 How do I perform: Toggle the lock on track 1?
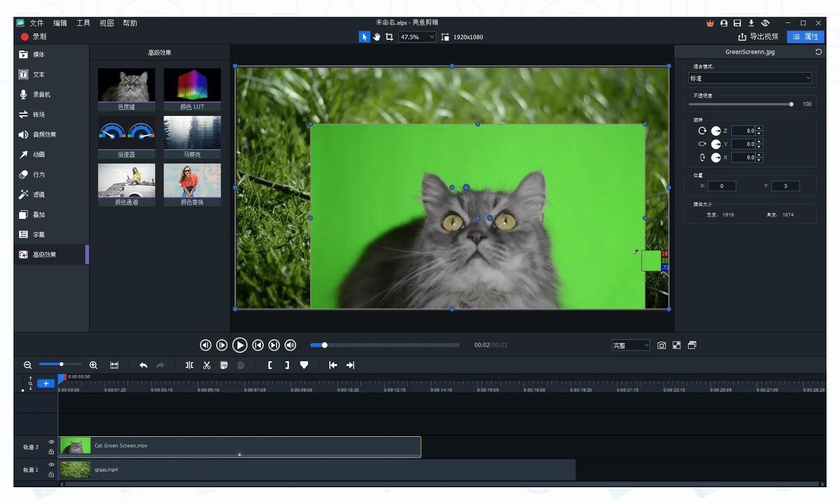[51, 475]
